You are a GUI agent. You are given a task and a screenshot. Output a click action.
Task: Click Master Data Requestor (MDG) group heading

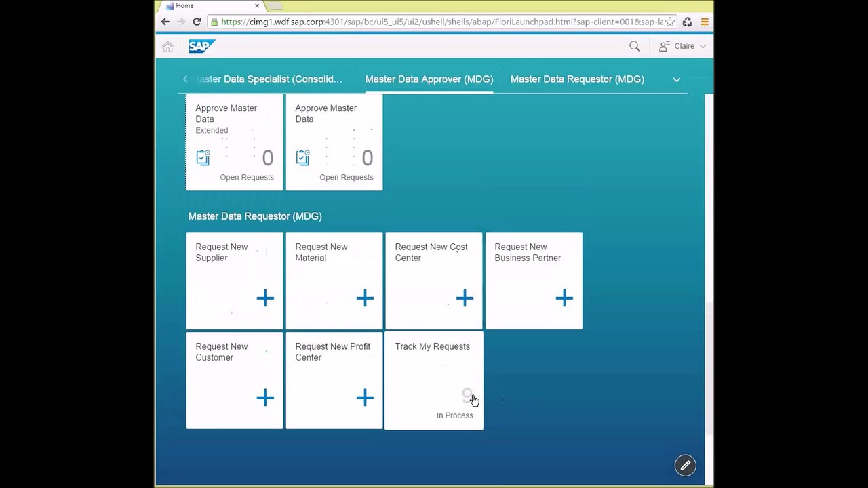(255, 216)
